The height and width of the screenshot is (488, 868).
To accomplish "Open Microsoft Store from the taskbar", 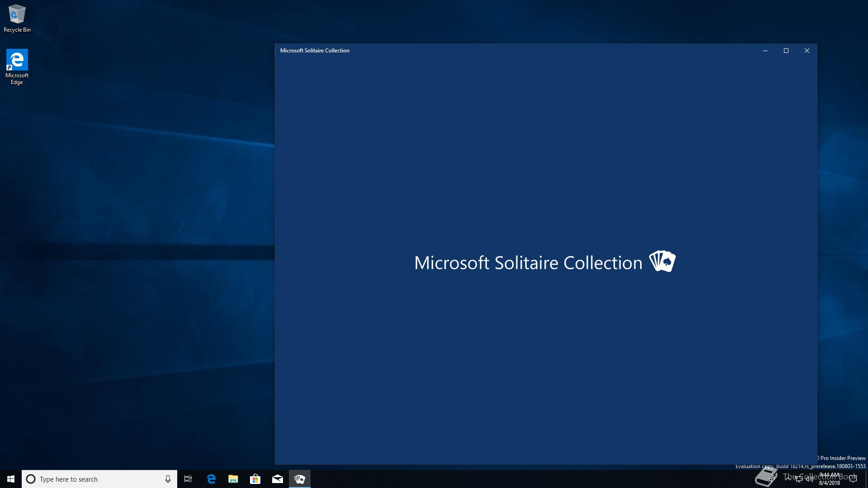I will 255,479.
